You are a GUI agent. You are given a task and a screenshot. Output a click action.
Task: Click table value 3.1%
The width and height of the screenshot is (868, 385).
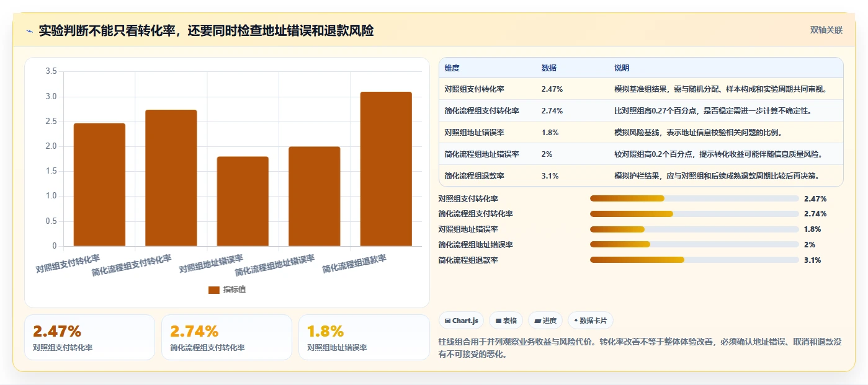[550, 176]
